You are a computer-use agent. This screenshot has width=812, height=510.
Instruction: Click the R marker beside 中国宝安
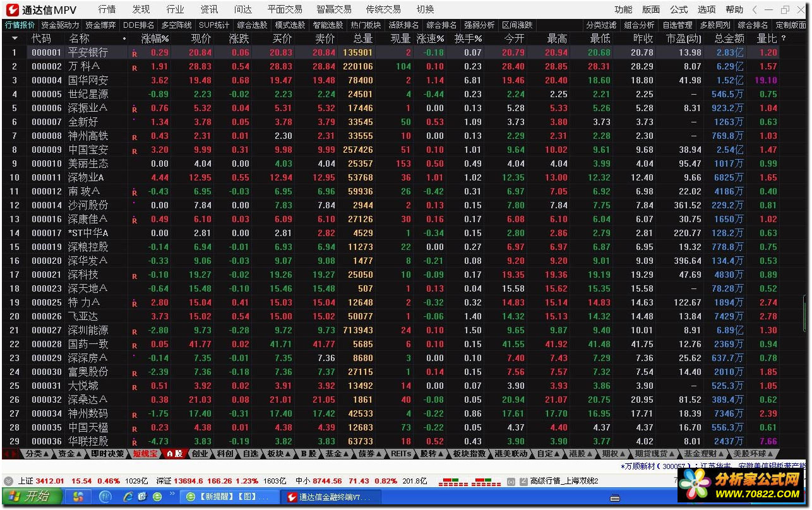pyautogui.click(x=134, y=151)
